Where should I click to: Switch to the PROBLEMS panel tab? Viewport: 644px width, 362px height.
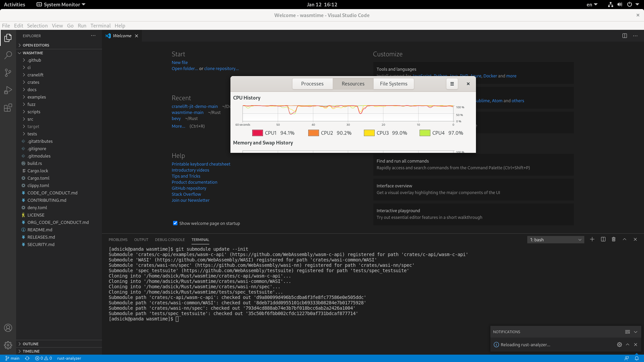(118, 240)
